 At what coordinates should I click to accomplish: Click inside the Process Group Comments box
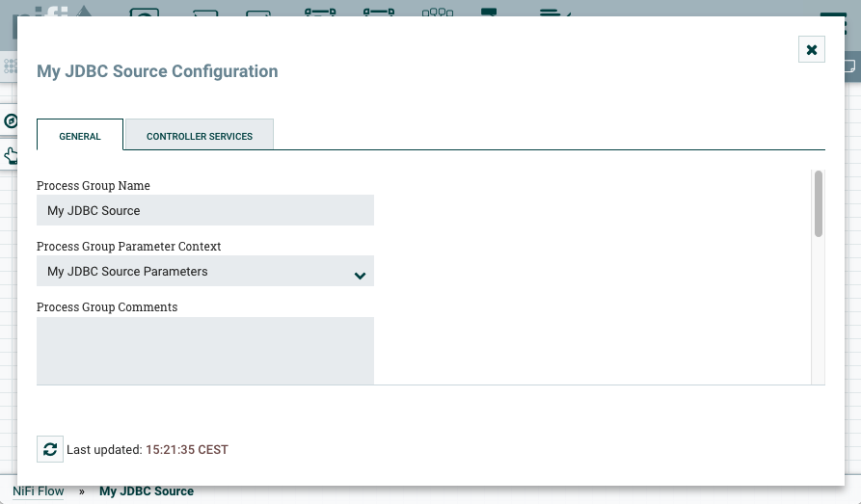[204, 351]
